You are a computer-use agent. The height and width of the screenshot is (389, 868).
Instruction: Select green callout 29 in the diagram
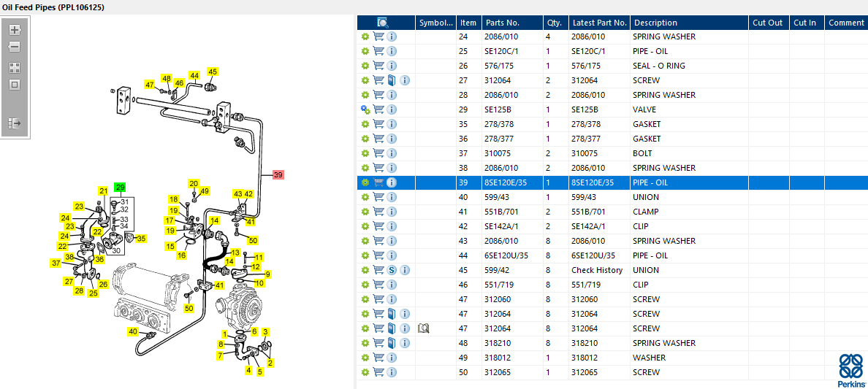120,187
